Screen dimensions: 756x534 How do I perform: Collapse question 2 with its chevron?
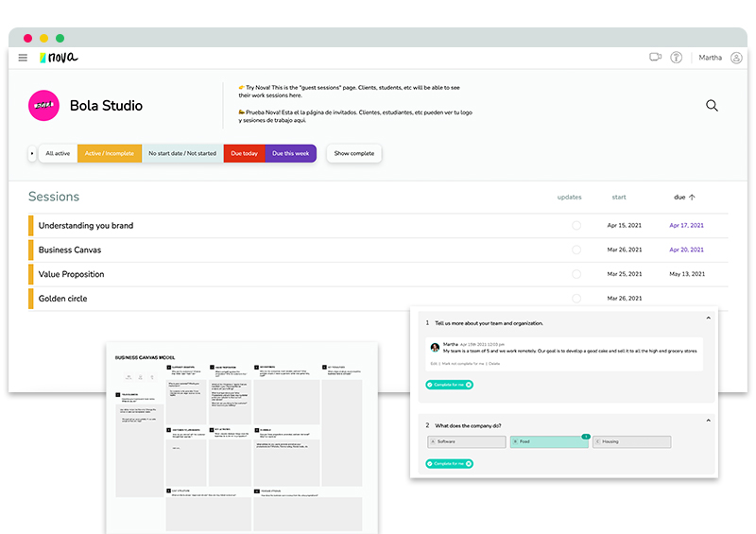[x=708, y=421]
